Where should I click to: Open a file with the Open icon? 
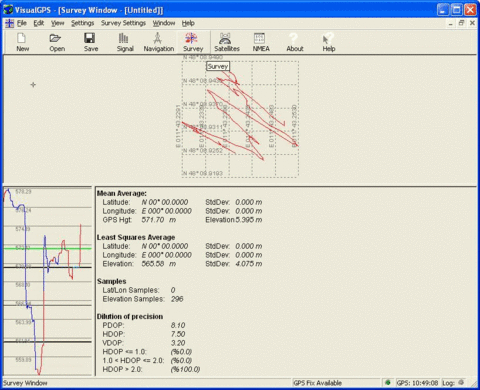click(57, 42)
